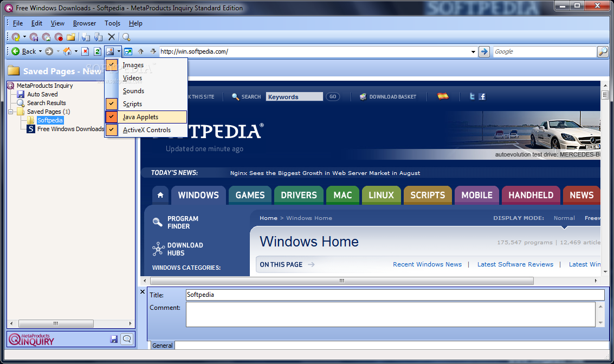
Task: Select the Softpedia folder in the tree
Action: coord(50,120)
